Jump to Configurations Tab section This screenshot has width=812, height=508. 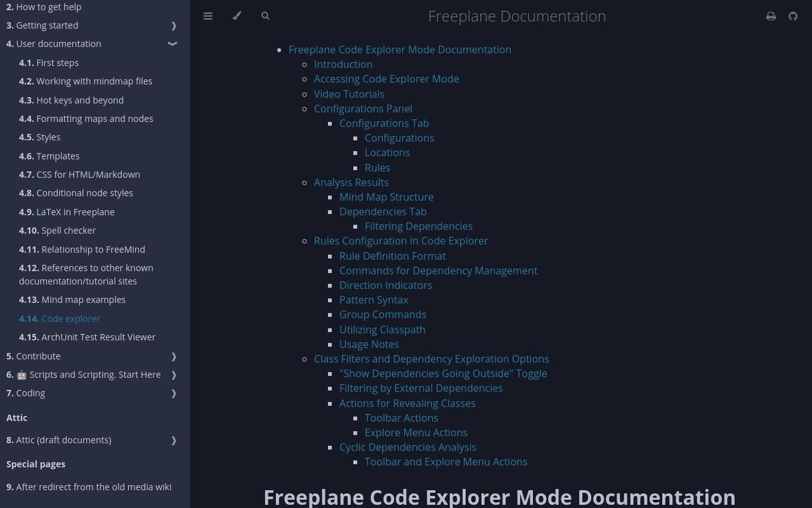tap(384, 123)
